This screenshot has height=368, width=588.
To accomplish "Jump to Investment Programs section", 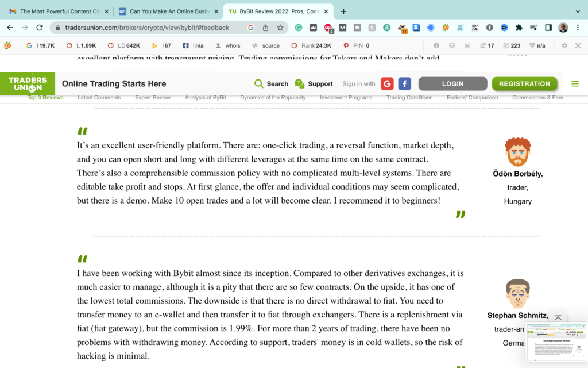I will coord(346,98).
